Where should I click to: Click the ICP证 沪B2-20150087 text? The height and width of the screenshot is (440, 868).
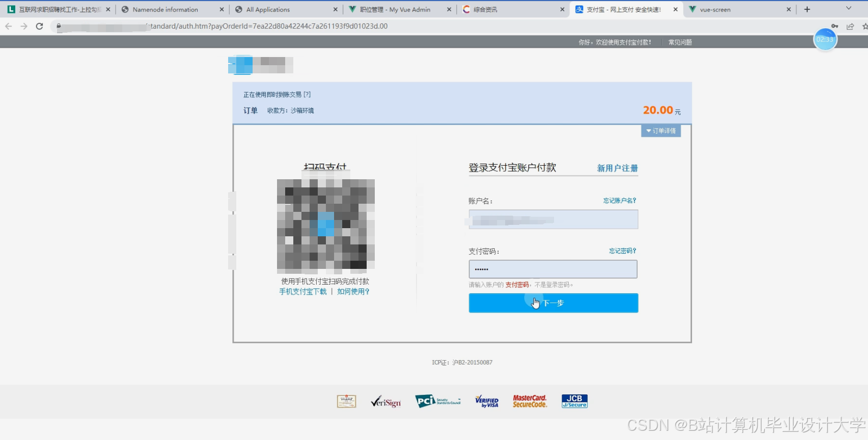pos(462,362)
